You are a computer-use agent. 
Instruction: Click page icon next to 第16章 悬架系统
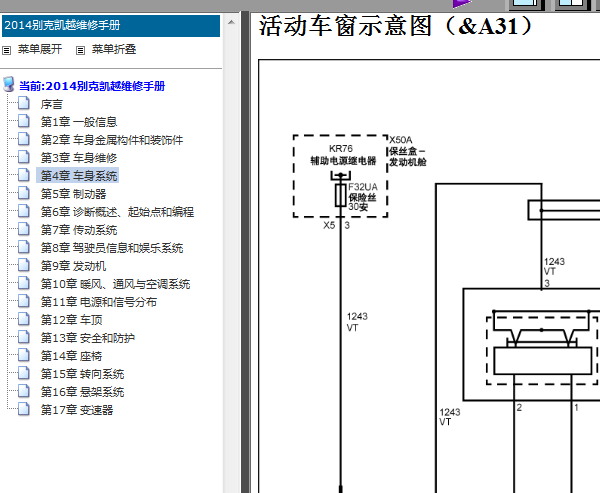coord(24,391)
